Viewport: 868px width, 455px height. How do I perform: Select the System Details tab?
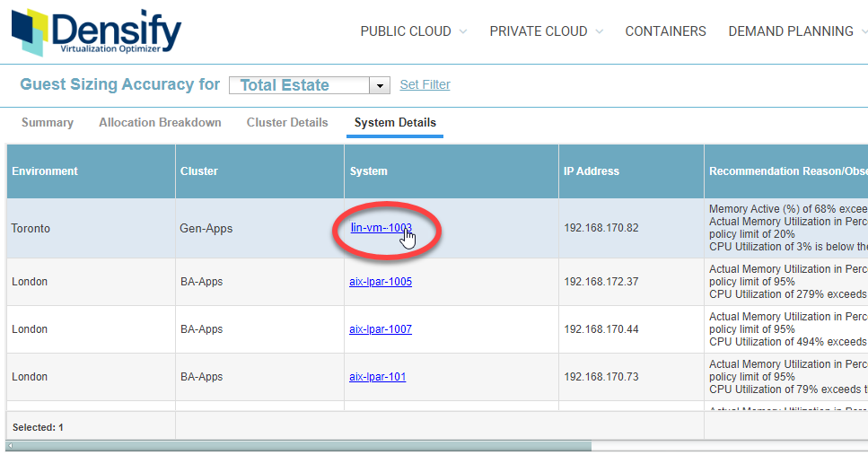395,123
